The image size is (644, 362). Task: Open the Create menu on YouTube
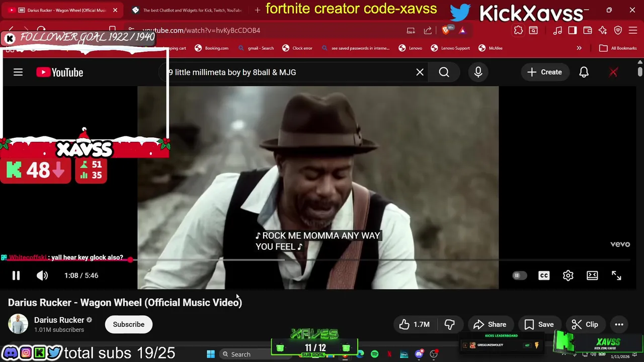[544, 72]
